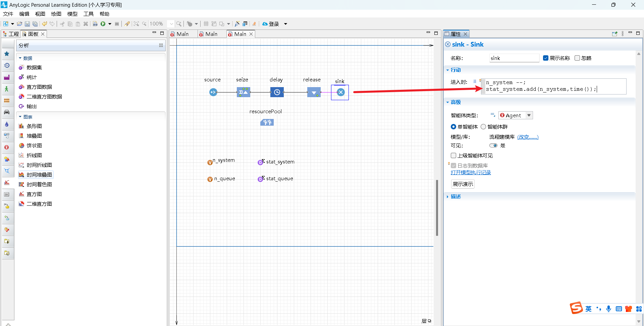
Task: Open the 工具 menu
Action: tap(89, 14)
